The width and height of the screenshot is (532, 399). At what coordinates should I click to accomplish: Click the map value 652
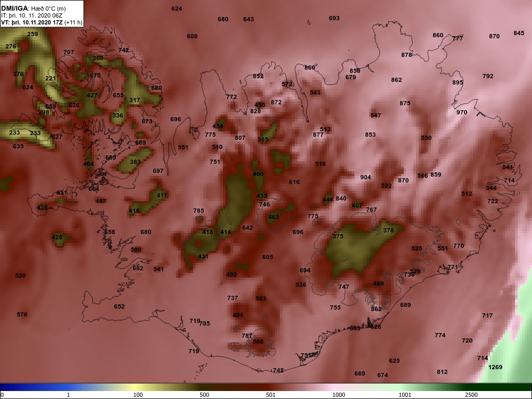click(119, 306)
